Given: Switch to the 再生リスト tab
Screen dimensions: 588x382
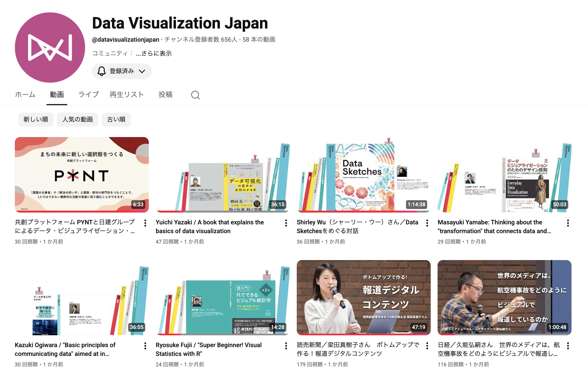Looking at the screenshot, I should tap(127, 94).
